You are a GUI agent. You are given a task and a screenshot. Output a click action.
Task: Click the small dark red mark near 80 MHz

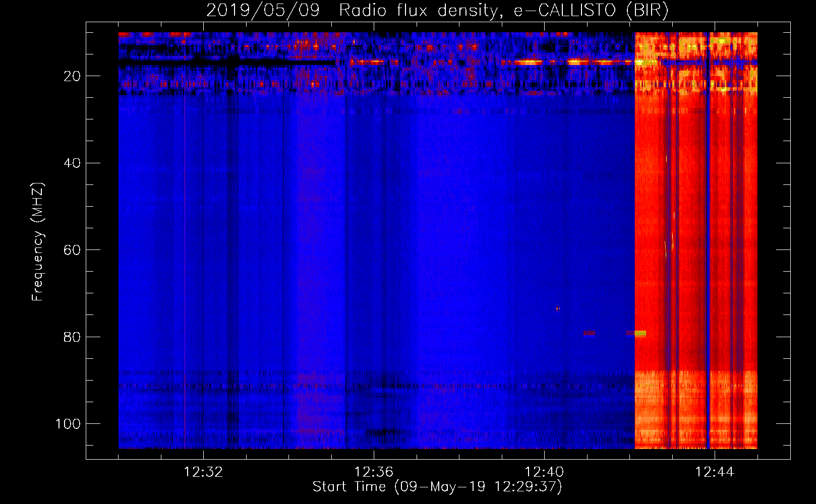click(x=589, y=333)
